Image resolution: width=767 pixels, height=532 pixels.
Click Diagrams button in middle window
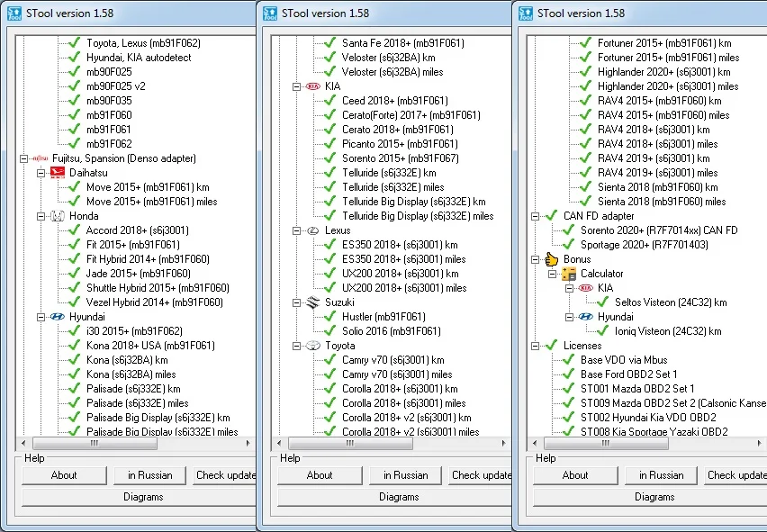[x=394, y=497]
